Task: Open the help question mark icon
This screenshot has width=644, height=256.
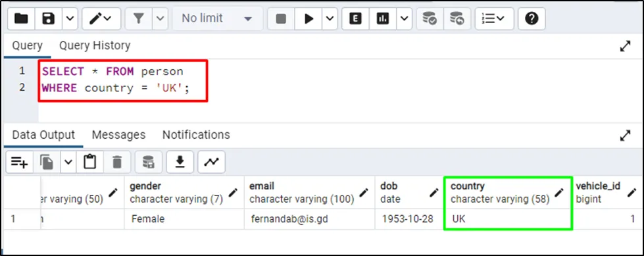Action: (x=532, y=18)
